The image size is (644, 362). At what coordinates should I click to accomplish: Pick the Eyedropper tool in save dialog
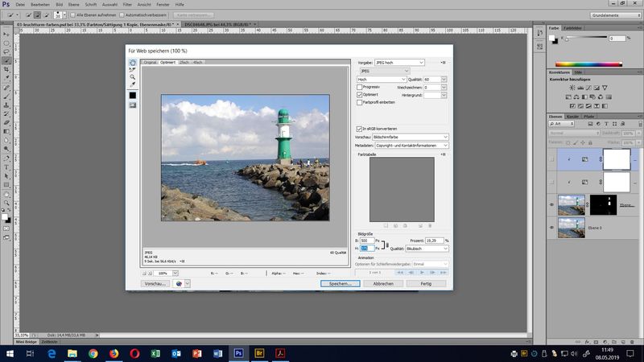point(133,84)
